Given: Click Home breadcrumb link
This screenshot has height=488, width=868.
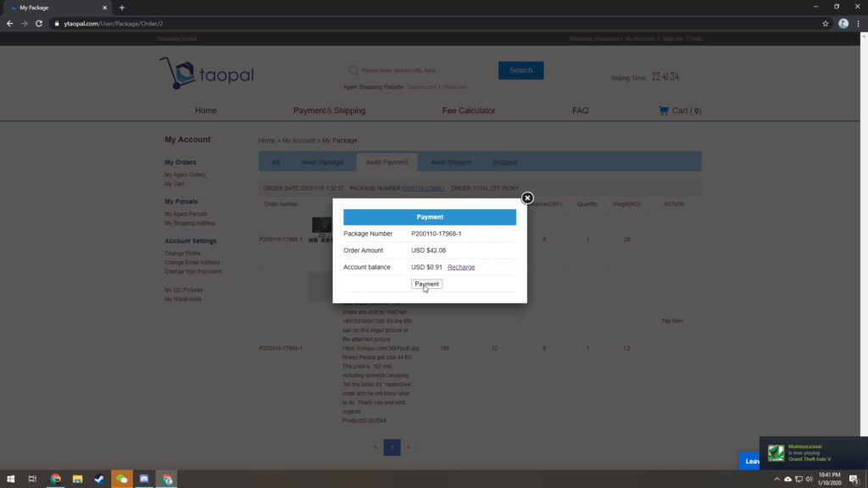Looking at the screenshot, I should 266,141.
